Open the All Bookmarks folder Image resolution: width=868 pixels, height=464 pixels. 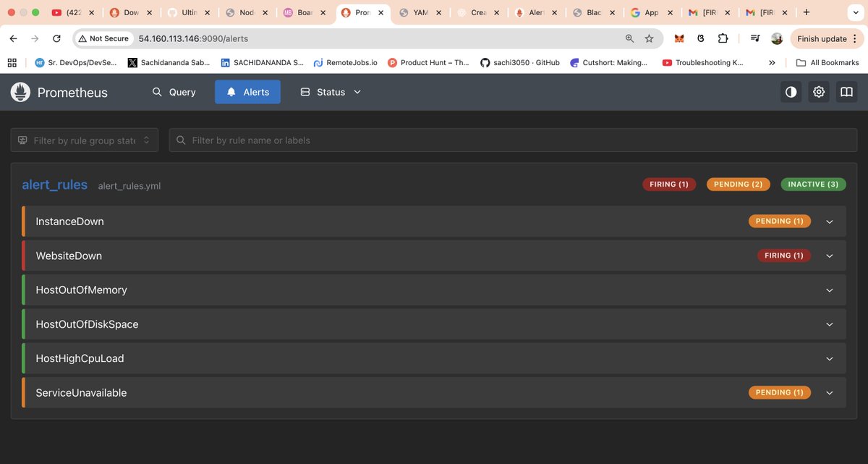click(827, 63)
